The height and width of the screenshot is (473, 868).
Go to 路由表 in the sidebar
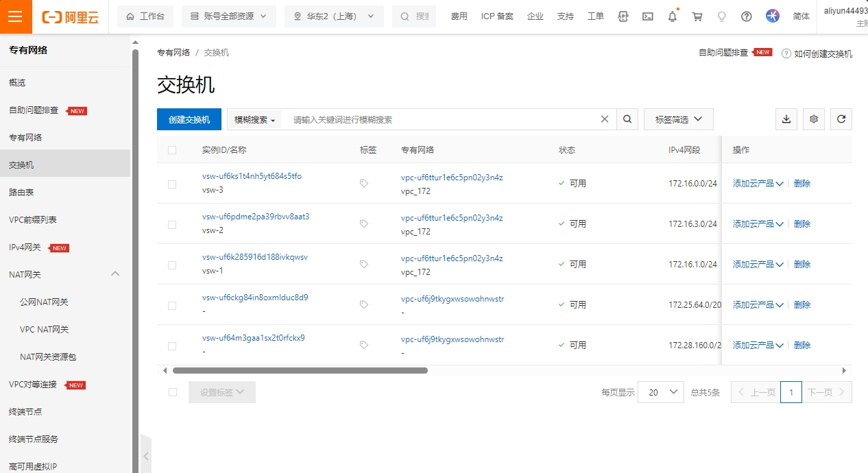[21, 193]
